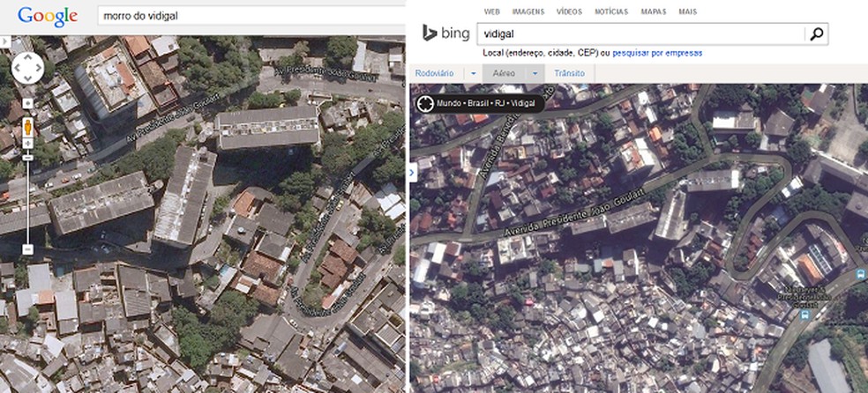Image resolution: width=868 pixels, height=393 pixels.
Task: Open the MAPAS menu in Bing
Action: click(x=654, y=11)
